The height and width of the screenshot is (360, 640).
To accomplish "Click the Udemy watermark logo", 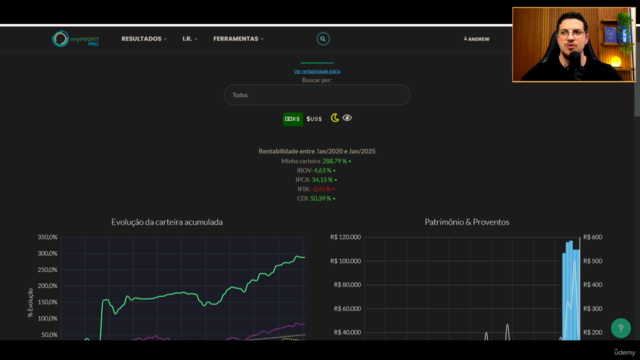I will 624,352.
